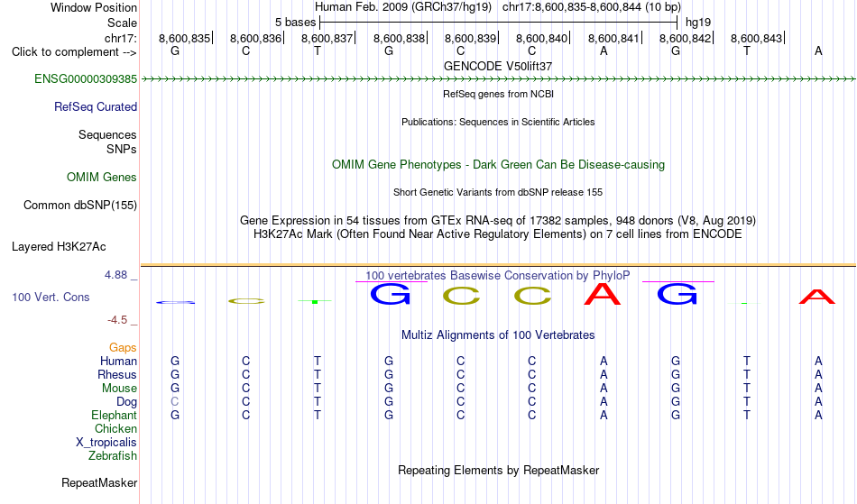Click the GENCODE V50lift37 track title
The image size is (857, 504).
(498, 66)
